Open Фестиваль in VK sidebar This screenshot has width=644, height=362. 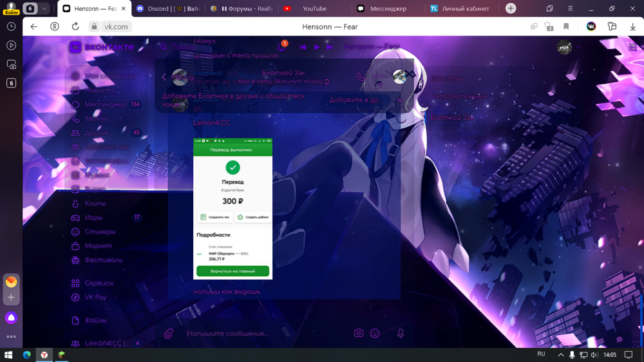tap(103, 260)
